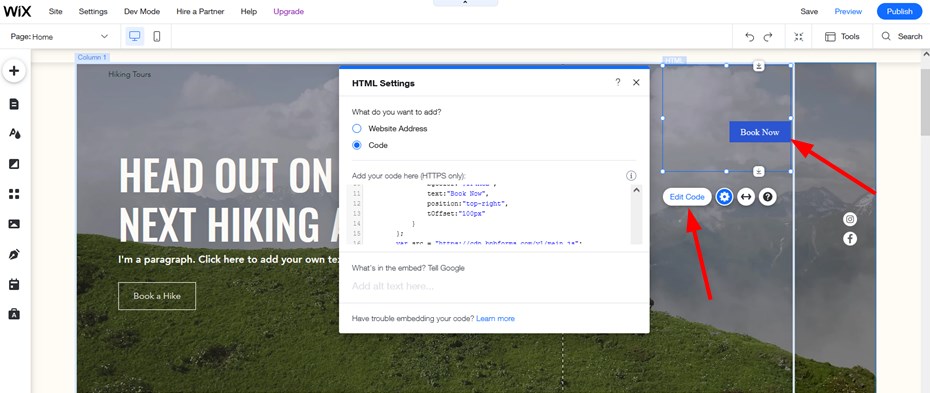Screen dimensions: 930x393
Task: Select the Code radio option
Action: [356, 145]
